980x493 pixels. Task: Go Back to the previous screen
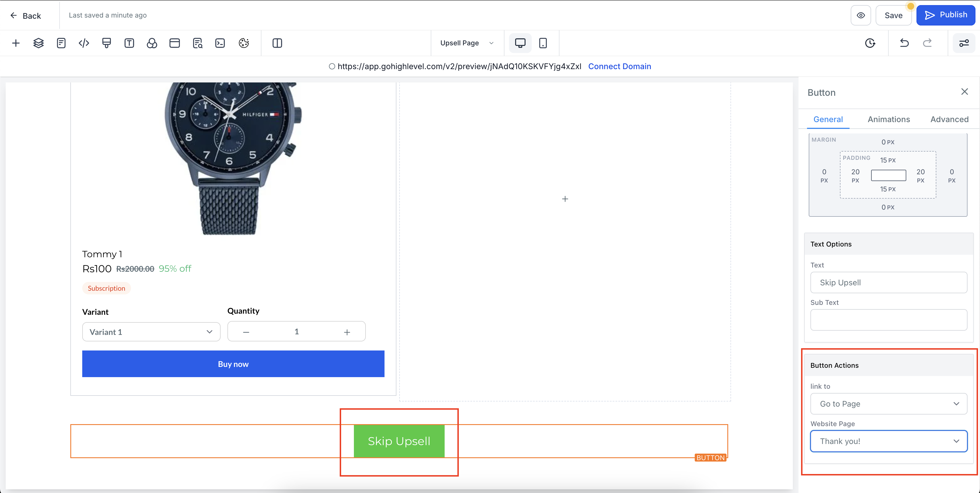coord(26,16)
